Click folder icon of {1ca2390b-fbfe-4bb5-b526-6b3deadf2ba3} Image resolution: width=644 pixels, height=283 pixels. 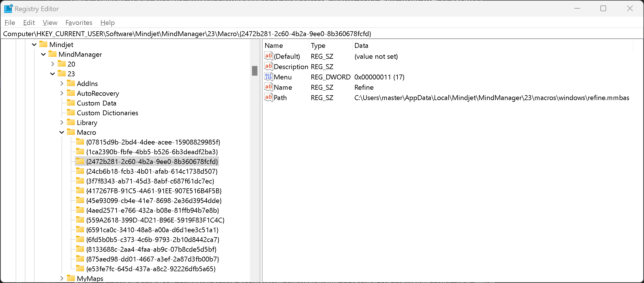point(80,151)
